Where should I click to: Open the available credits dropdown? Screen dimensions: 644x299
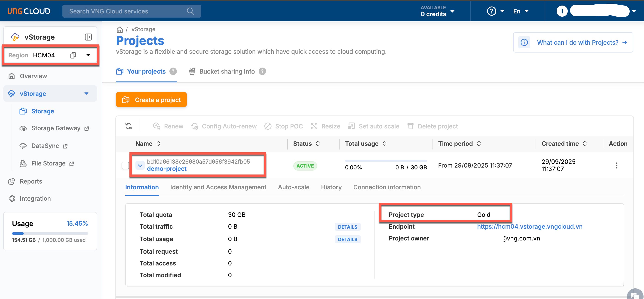pos(452,11)
